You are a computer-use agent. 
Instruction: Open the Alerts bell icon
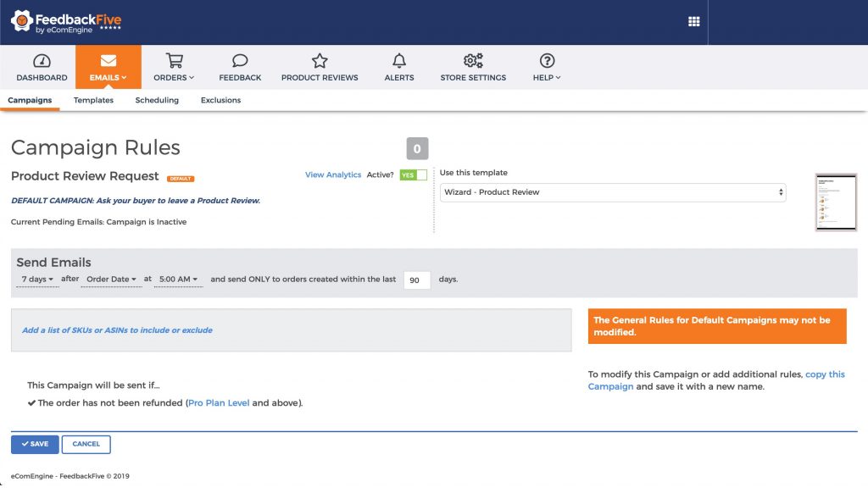(399, 60)
